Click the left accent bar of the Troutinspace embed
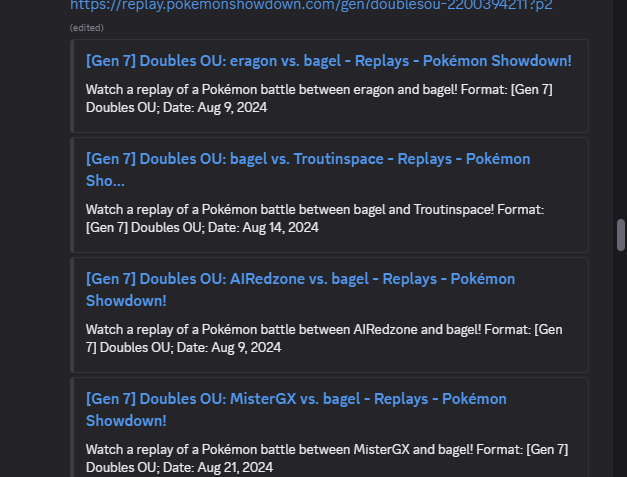Screen dimensions: 627x477 (x=72, y=195)
